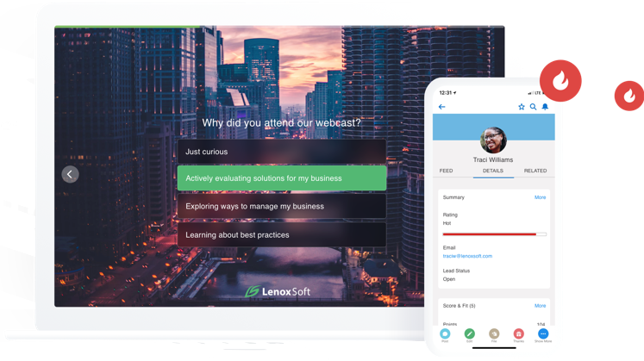Tap the Post action icon
This screenshot has width=644, height=361.
click(x=445, y=333)
